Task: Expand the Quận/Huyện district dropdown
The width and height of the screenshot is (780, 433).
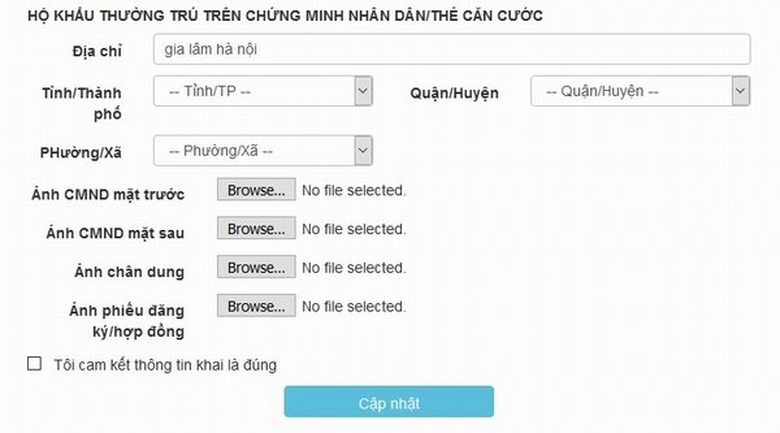Action: tap(640, 92)
